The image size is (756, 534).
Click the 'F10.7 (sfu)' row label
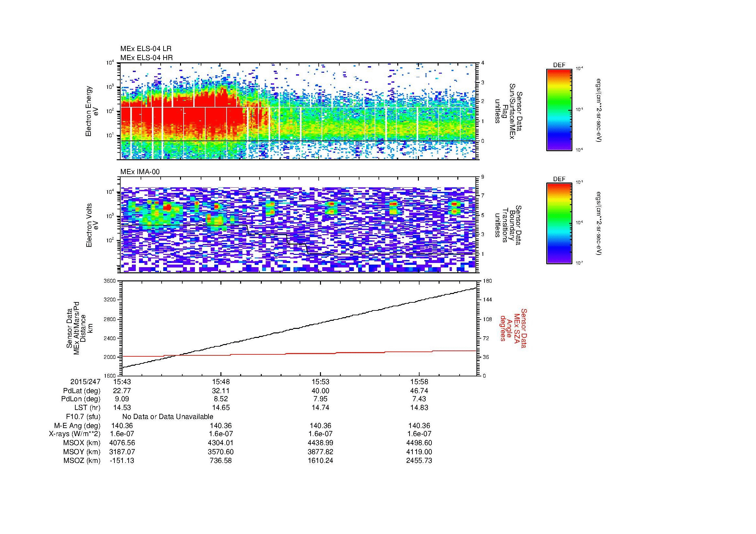[x=83, y=417]
